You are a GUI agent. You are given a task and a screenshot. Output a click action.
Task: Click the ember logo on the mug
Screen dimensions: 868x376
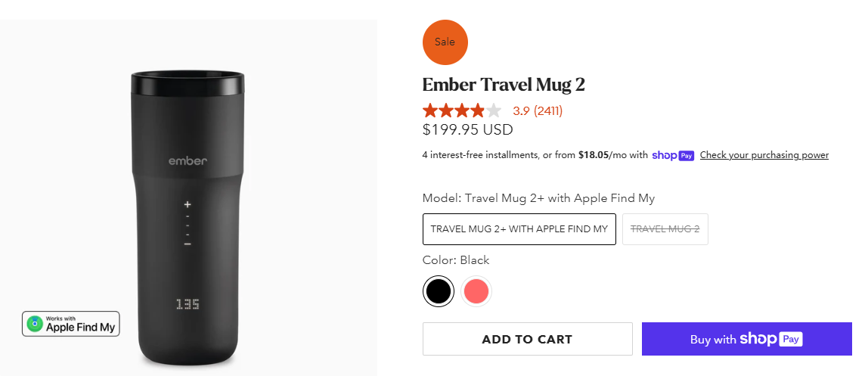[187, 160]
